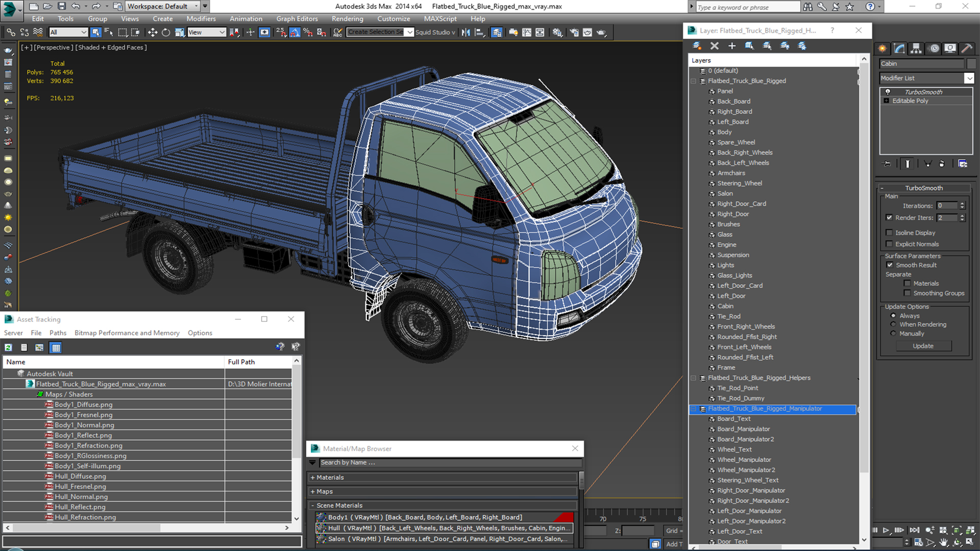This screenshot has height=551, width=980.
Task: Open Create Selection Set dropdown
Action: (409, 32)
